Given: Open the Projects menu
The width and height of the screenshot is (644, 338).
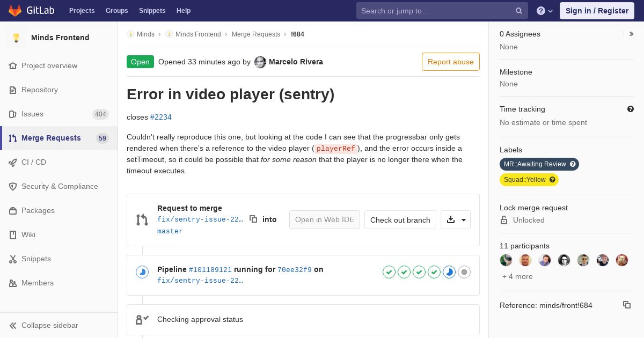Looking at the screenshot, I should [x=82, y=11].
